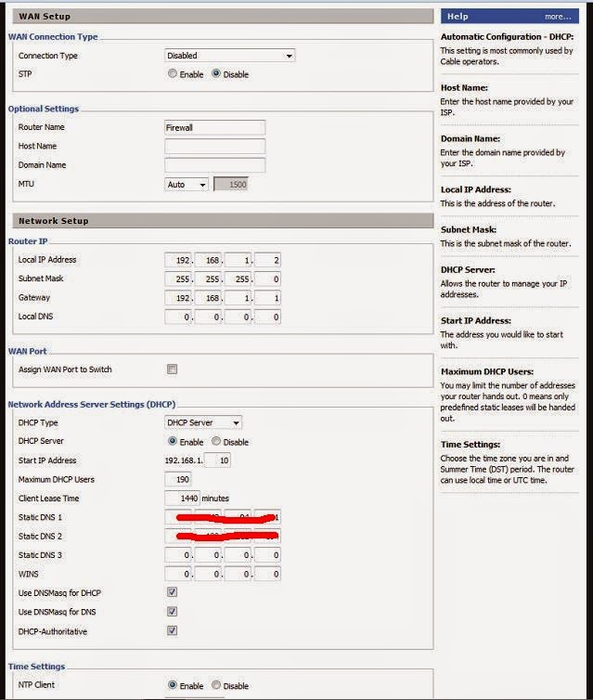Click the Client Lease Time field
The image size is (593, 700).
[x=182, y=499]
